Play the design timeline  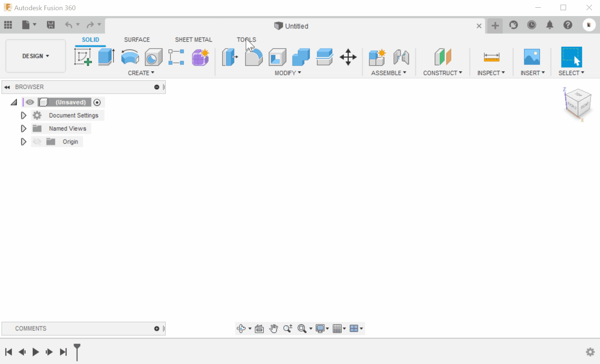pyautogui.click(x=36, y=352)
